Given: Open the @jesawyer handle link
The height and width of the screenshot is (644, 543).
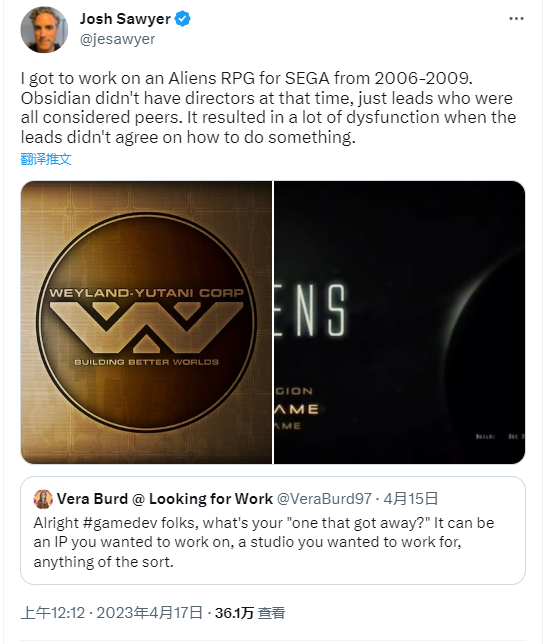Looking at the screenshot, I should (117, 39).
